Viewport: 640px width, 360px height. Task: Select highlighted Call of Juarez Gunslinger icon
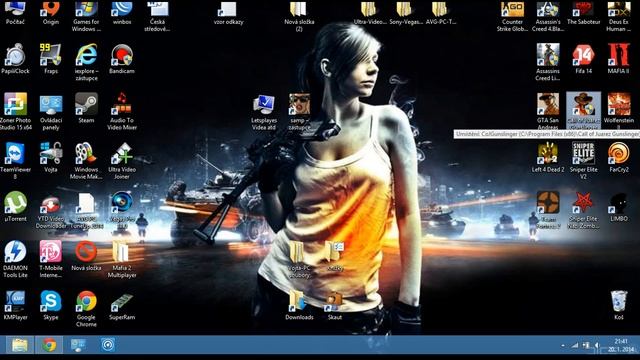point(583,110)
